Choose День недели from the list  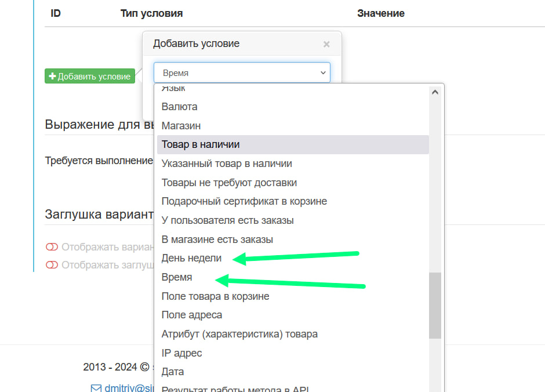[191, 258]
